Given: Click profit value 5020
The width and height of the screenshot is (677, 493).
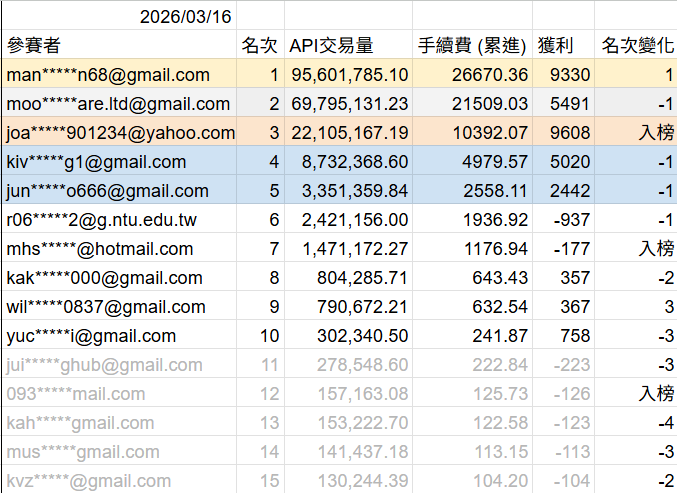Looking at the screenshot, I should (570, 162).
